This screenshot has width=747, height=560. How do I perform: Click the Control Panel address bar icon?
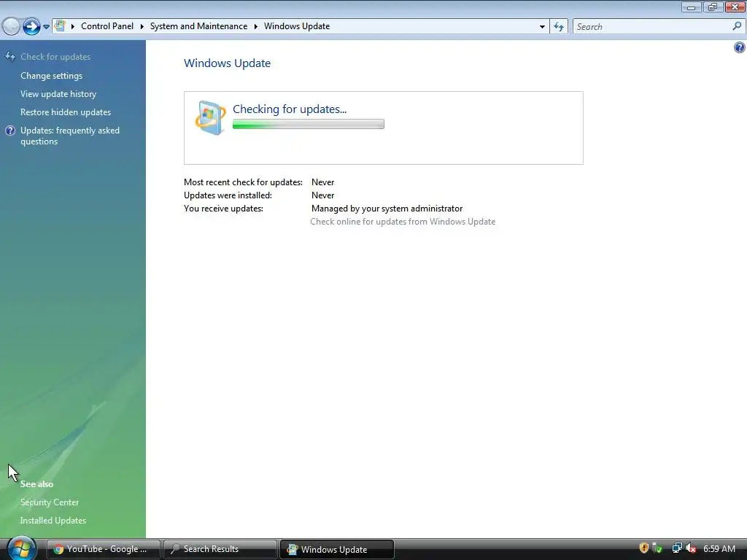pyautogui.click(x=60, y=26)
